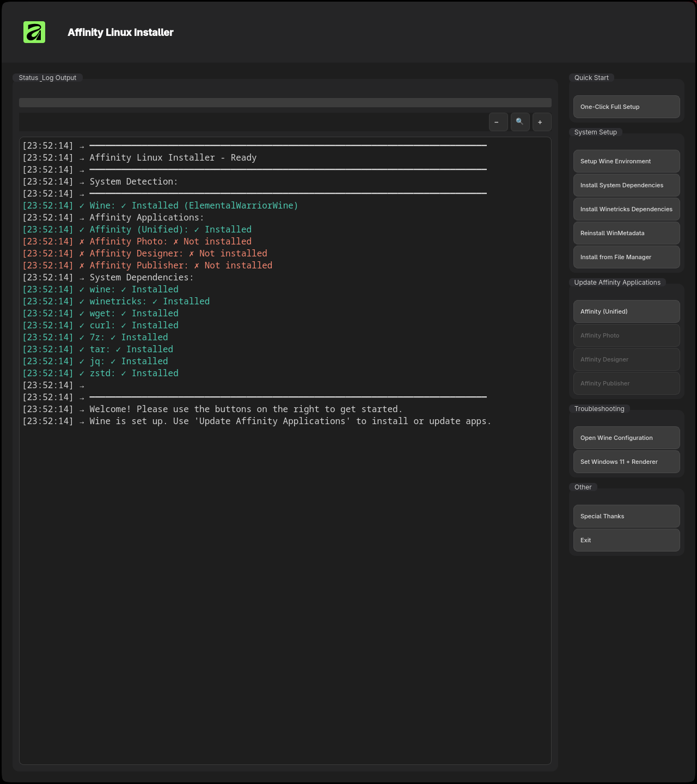Click the "System Setup" group label
The height and width of the screenshot is (784, 697).
(x=596, y=132)
